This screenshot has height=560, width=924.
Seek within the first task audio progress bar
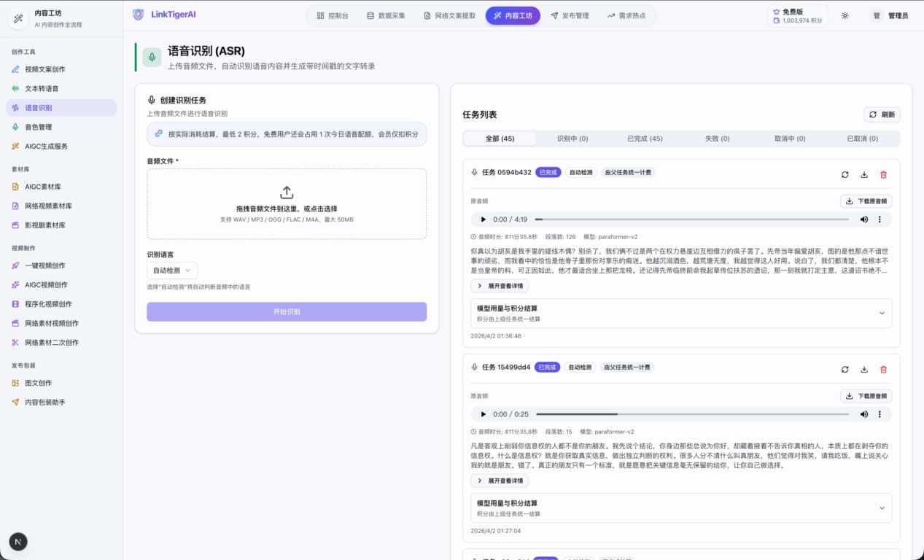pyautogui.click(x=691, y=219)
